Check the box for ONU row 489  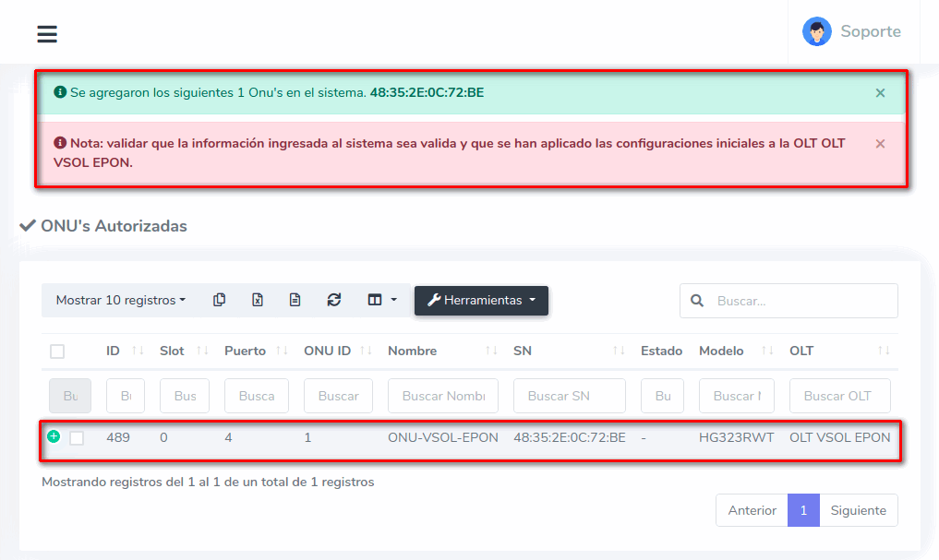[77, 438]
